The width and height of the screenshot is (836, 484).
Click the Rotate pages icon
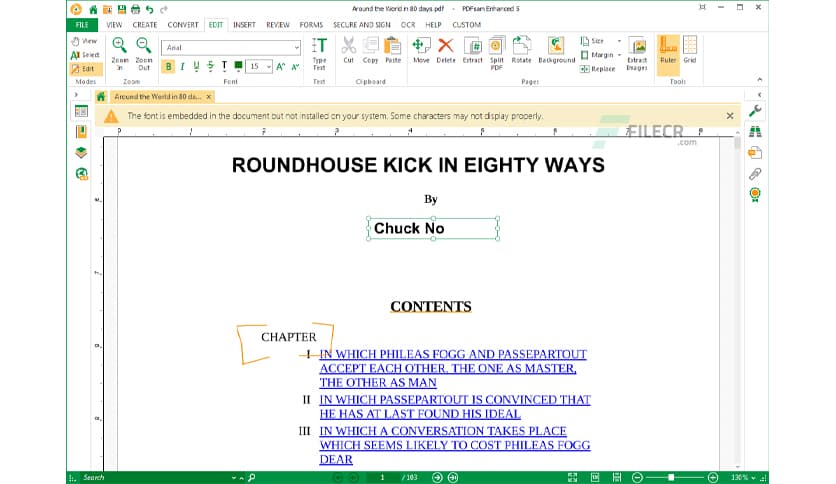click(521, 50)
